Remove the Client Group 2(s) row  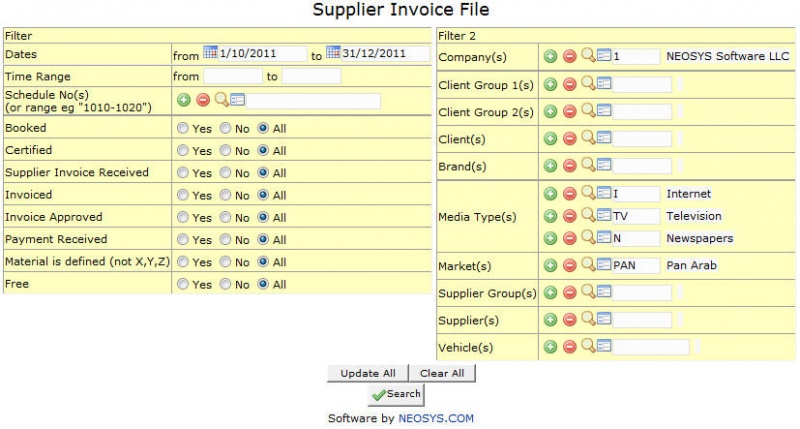click(x=569, y=111)
